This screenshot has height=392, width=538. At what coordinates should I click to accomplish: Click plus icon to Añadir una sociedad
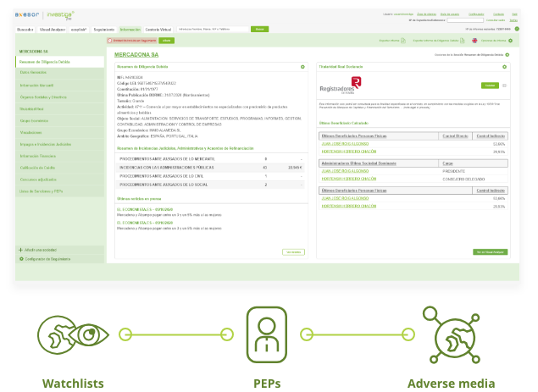pos(21,250)
